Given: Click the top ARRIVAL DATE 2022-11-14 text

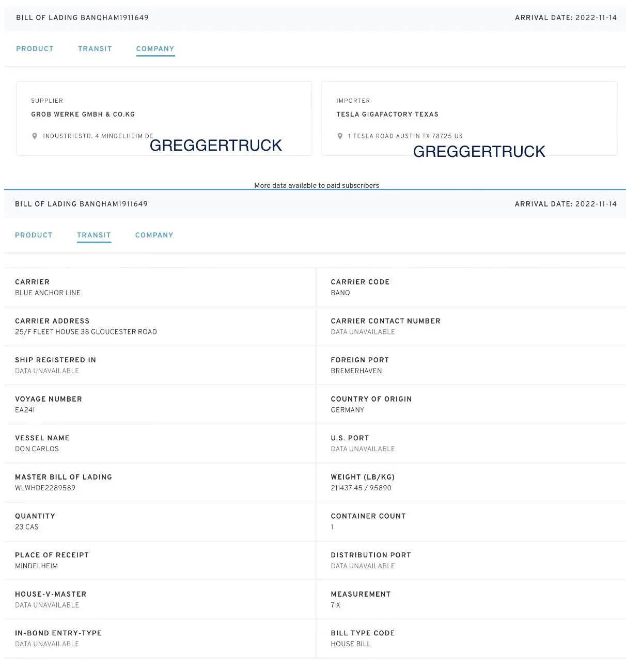Looking at the screenshot, I should [x=566, y=18].
